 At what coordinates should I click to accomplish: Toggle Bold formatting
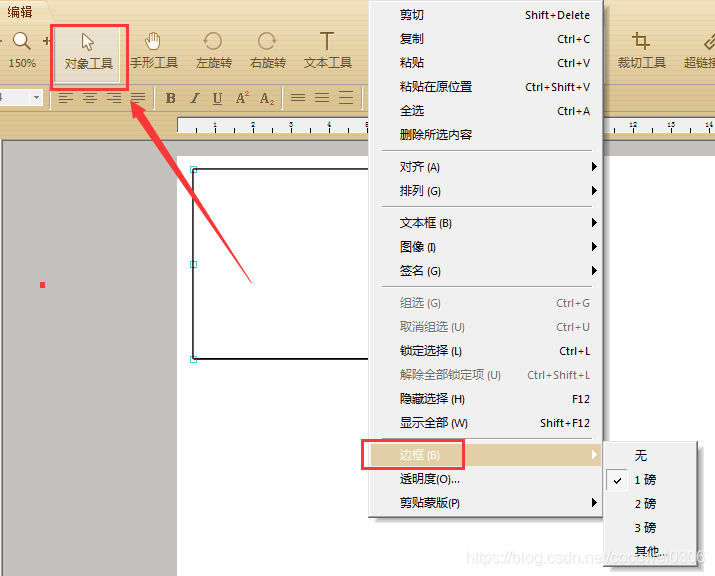pyautogui.click(x=171, y=98)
